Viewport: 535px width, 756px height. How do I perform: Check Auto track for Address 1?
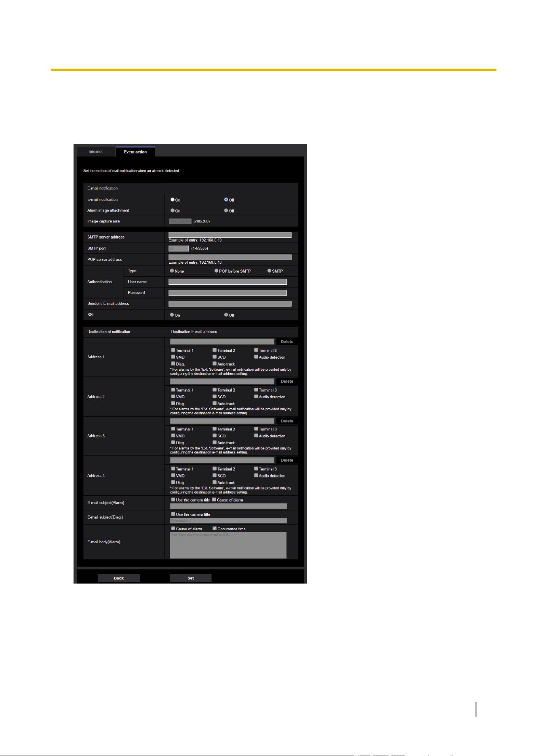[x=215, y=364]
